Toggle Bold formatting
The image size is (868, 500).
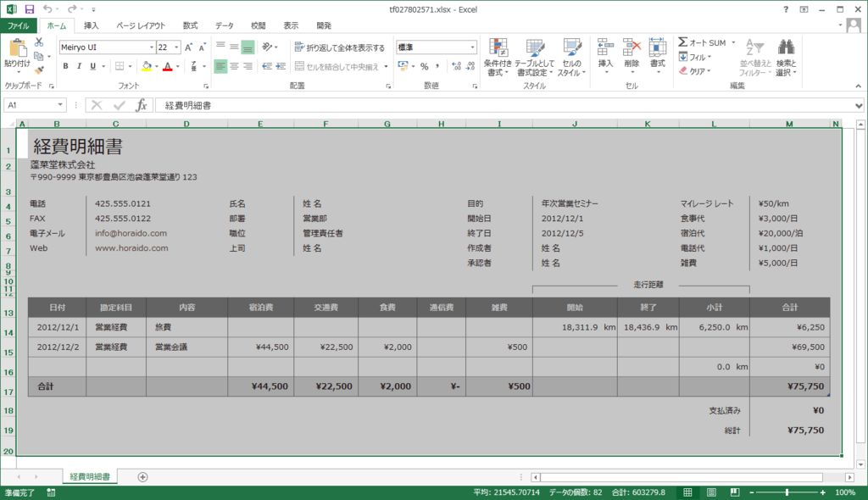tap(65, 66)
